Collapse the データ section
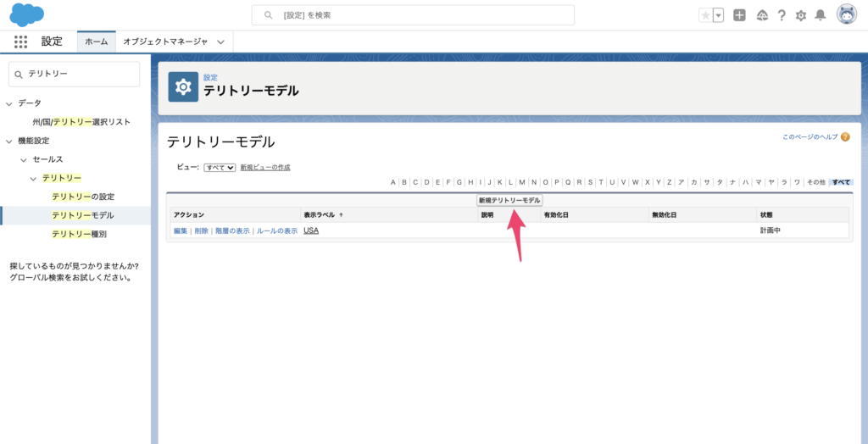 click(x=8, y=103)
